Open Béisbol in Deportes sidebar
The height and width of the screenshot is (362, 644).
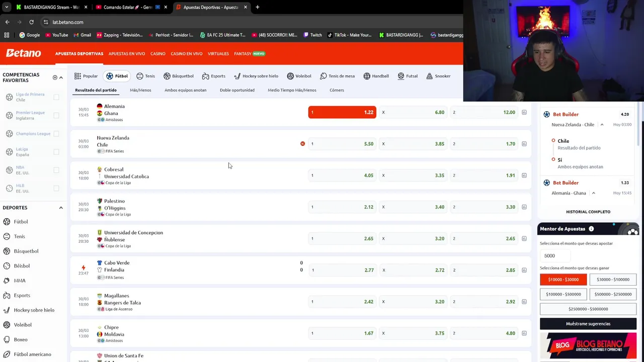click(x=22, y=266)
